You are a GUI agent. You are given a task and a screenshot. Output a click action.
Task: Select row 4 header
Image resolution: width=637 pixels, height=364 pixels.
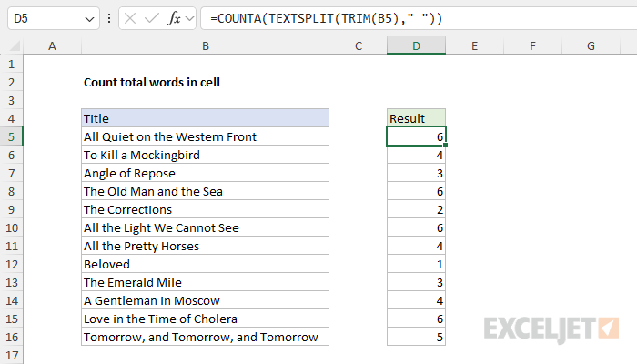pyautogui.click(x=11, y=118)
